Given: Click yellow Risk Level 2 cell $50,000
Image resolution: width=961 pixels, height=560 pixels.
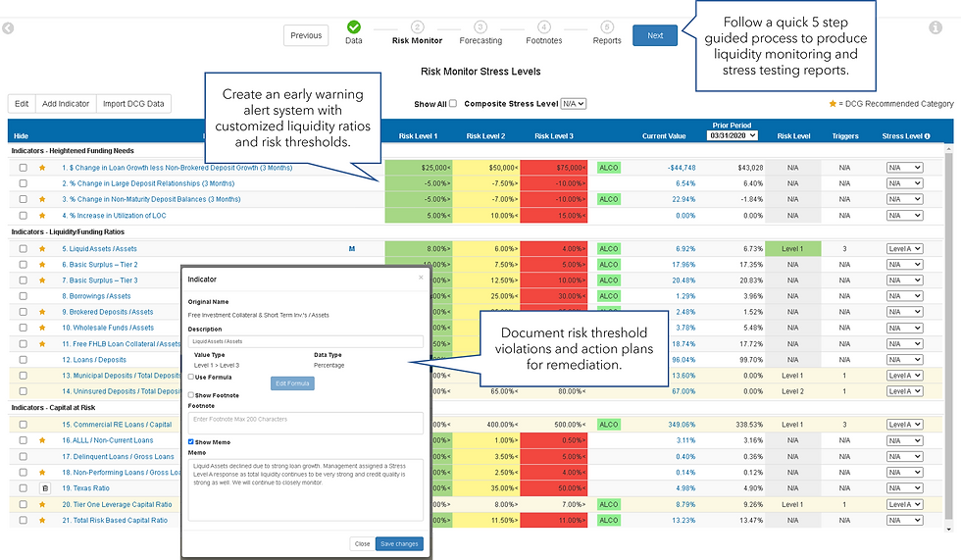Looking at the screenshot, I should pos(486,168).
